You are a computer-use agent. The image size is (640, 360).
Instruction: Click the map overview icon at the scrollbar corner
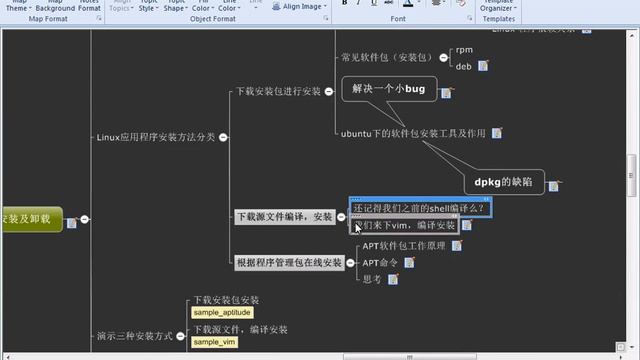621,347
